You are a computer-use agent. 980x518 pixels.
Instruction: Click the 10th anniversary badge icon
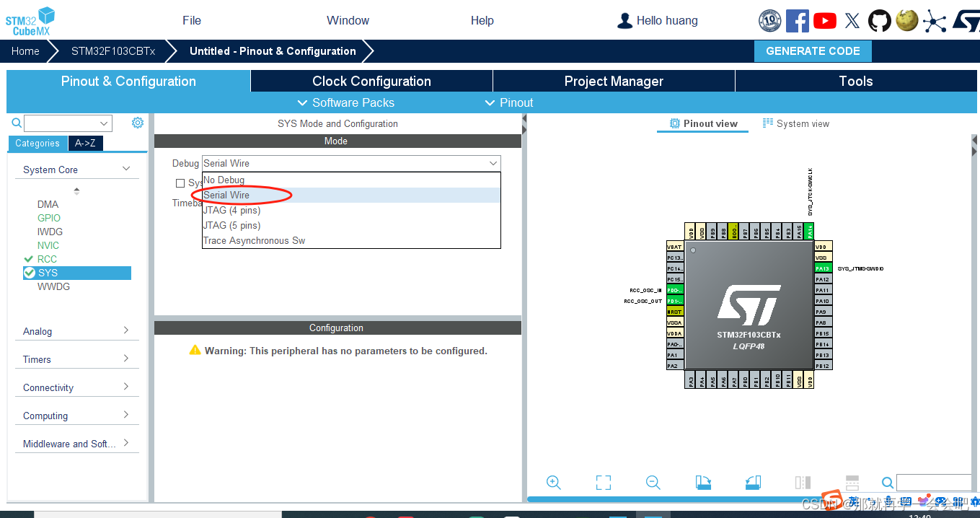[770, 20]
